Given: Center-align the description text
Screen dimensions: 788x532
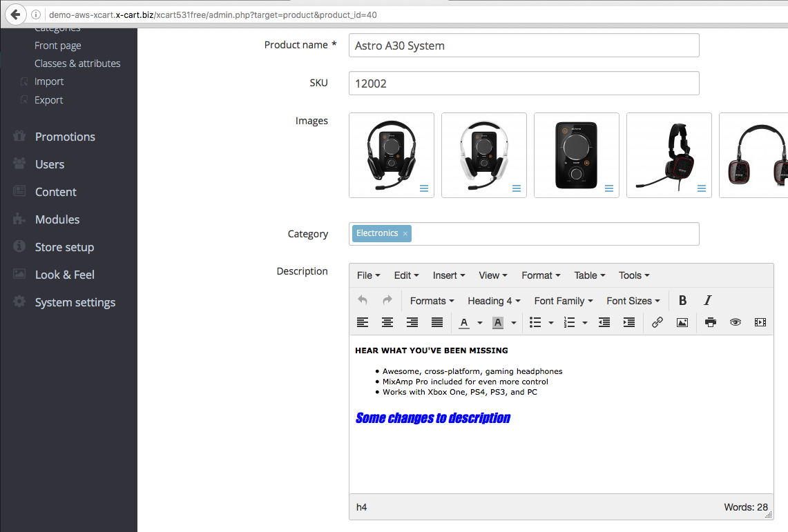Looking at the screenshot, I should click(x=387, y=323).
